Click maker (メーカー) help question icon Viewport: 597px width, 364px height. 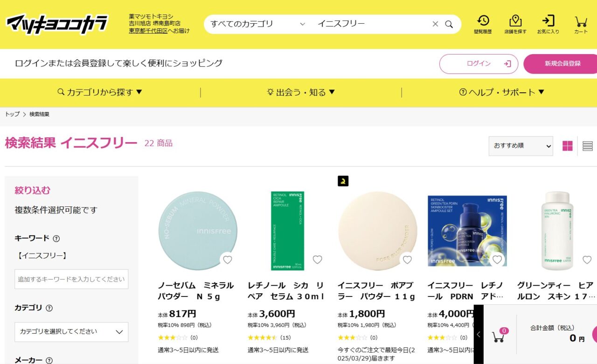tap(49, 360)
